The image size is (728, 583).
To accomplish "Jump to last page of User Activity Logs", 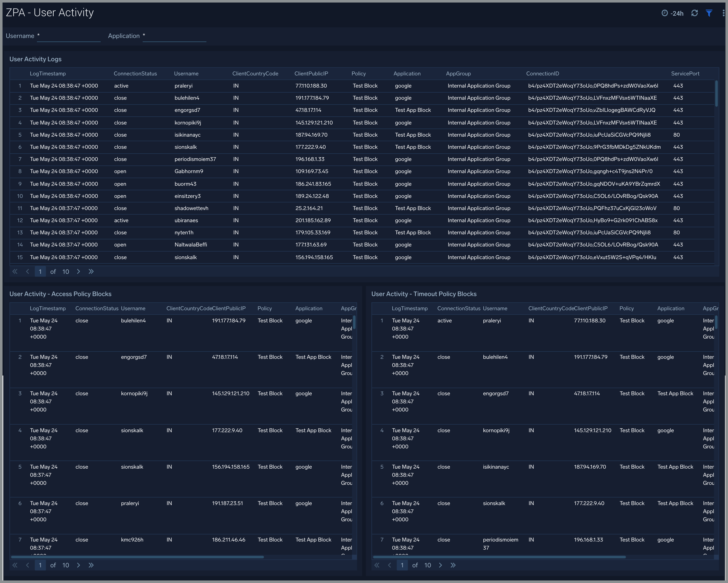I will (91, 271).
